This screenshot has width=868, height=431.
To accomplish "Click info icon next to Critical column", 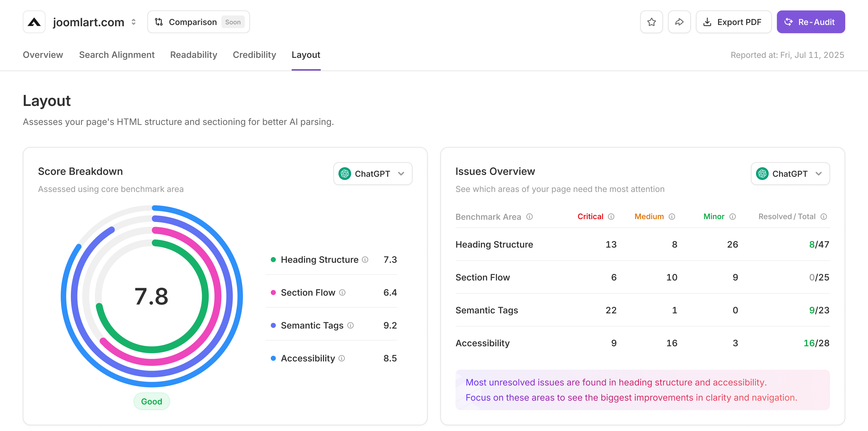I will coord(611,217).
